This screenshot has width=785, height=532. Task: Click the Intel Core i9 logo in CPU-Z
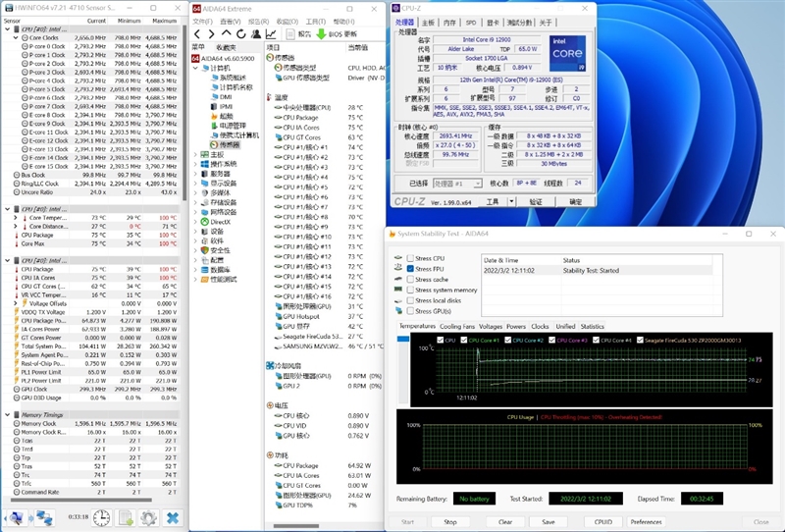[567, 53]
